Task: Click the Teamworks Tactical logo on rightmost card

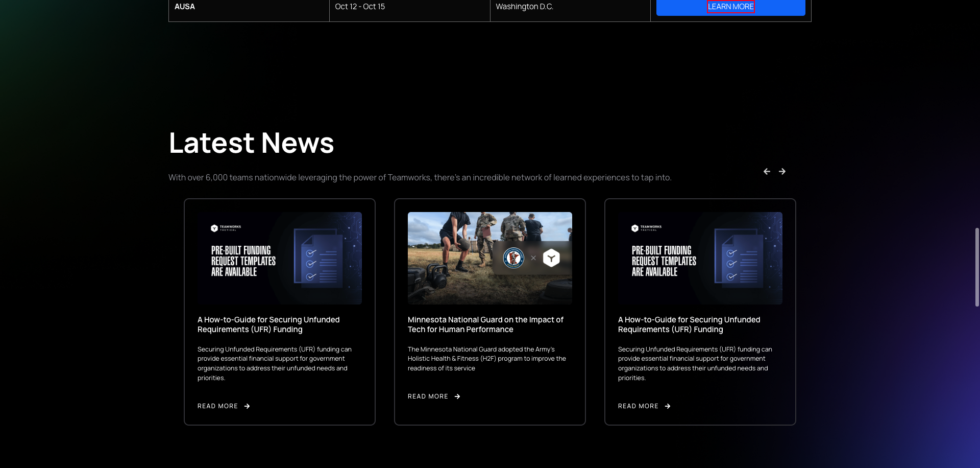Action: (x=645, y=228)
